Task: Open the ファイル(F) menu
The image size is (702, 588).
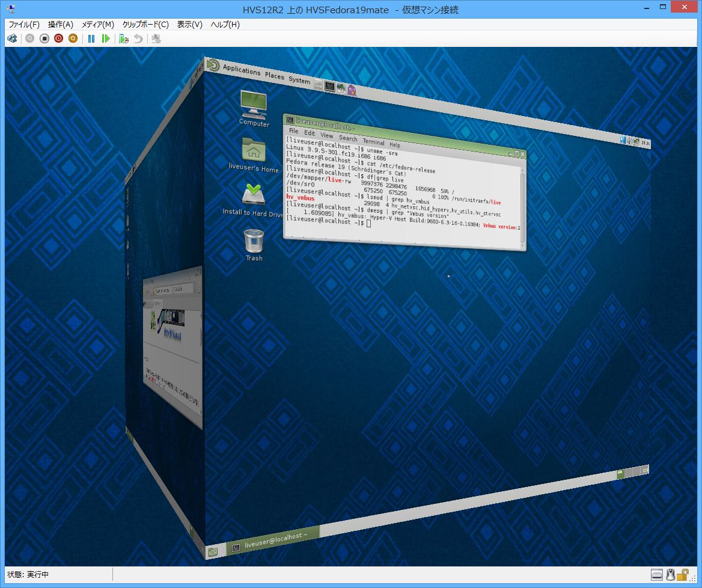Action: click(x=23, y=25)
